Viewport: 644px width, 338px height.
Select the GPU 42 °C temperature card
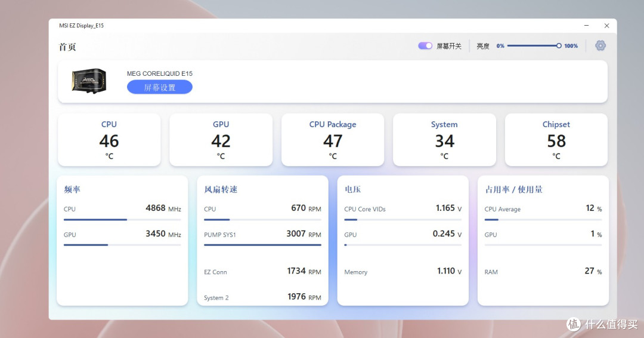coord(221,140)
